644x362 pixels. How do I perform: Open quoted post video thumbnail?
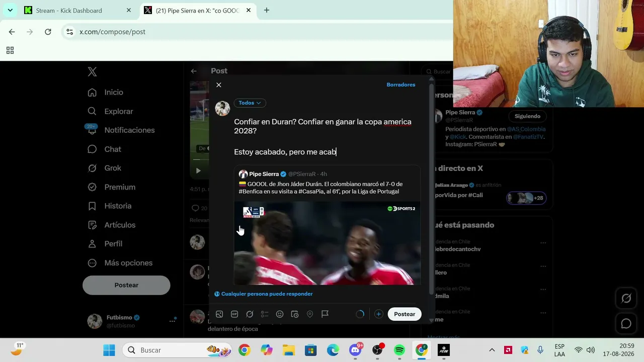coord(327,243)
